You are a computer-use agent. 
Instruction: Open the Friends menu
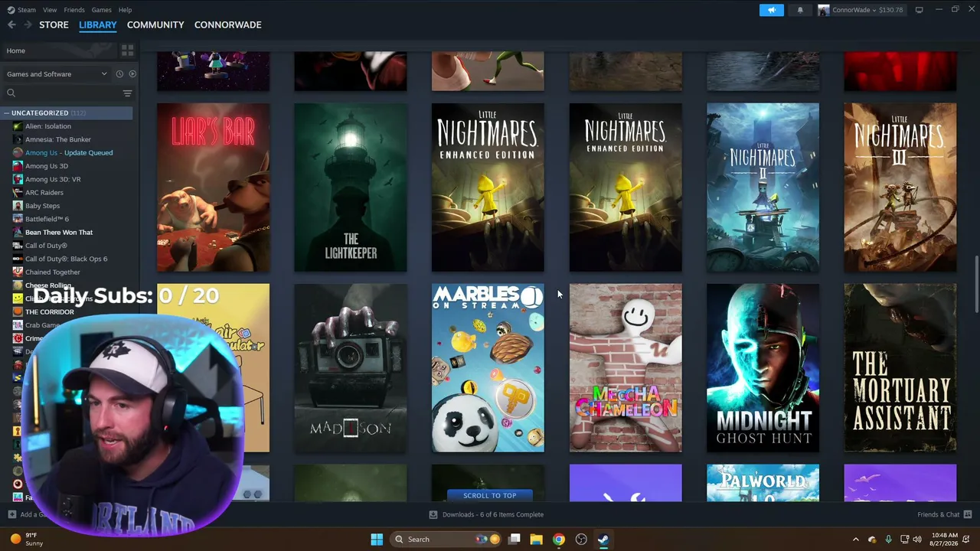(74, 10)
